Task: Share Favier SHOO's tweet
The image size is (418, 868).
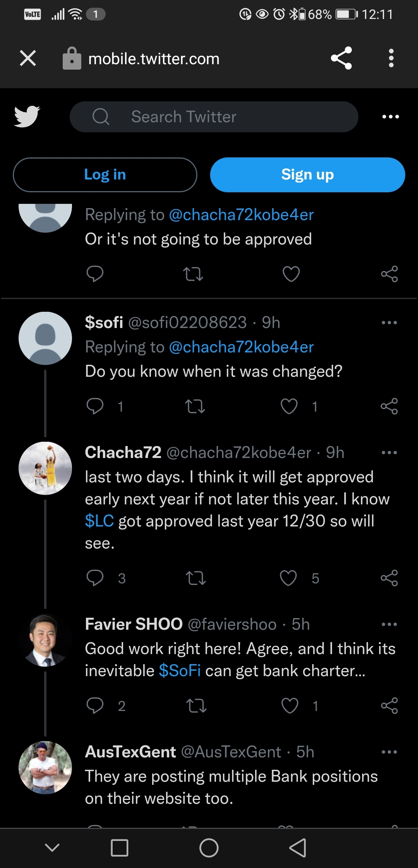Action: (x=389, y=706)
